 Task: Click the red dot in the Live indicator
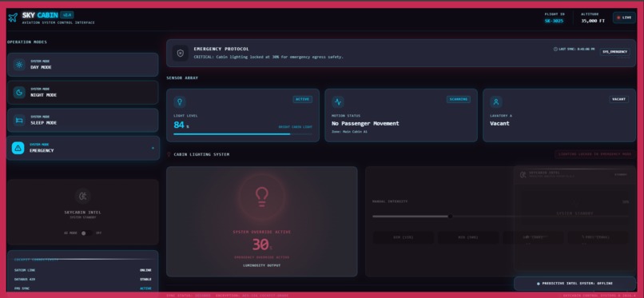pyautogui.click(x=618, y=18)
